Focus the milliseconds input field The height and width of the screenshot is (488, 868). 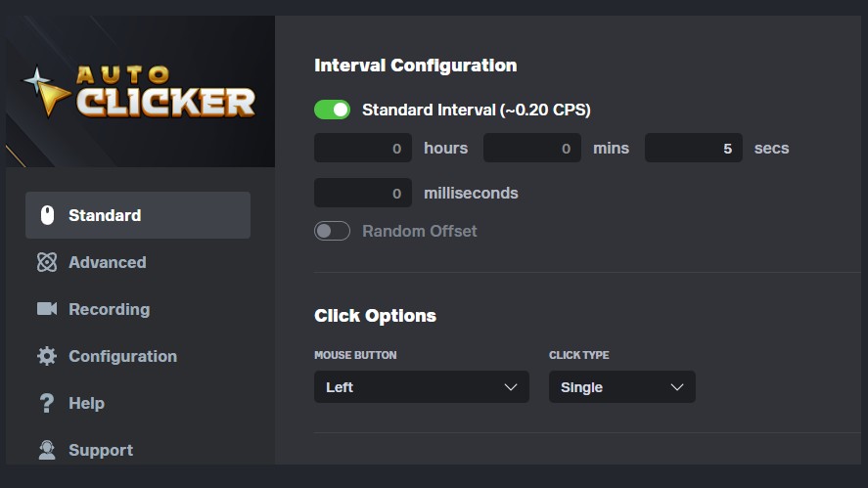tap(363, 193)
